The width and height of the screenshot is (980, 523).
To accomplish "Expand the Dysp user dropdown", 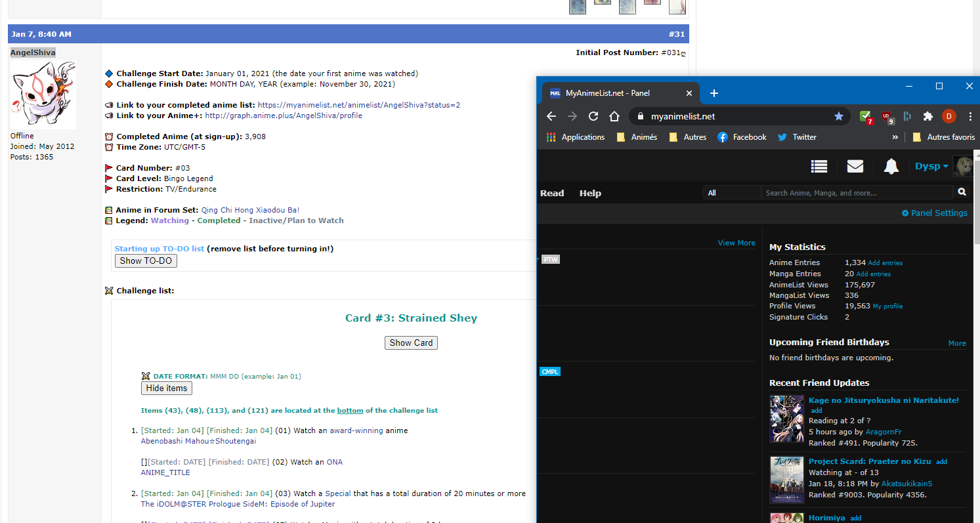I will 931,167.
